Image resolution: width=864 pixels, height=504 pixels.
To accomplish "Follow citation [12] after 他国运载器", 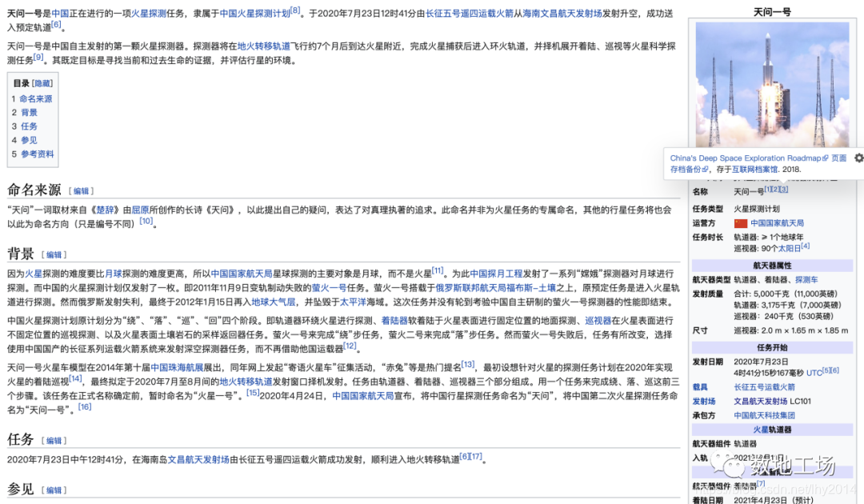I will [350, 346].
